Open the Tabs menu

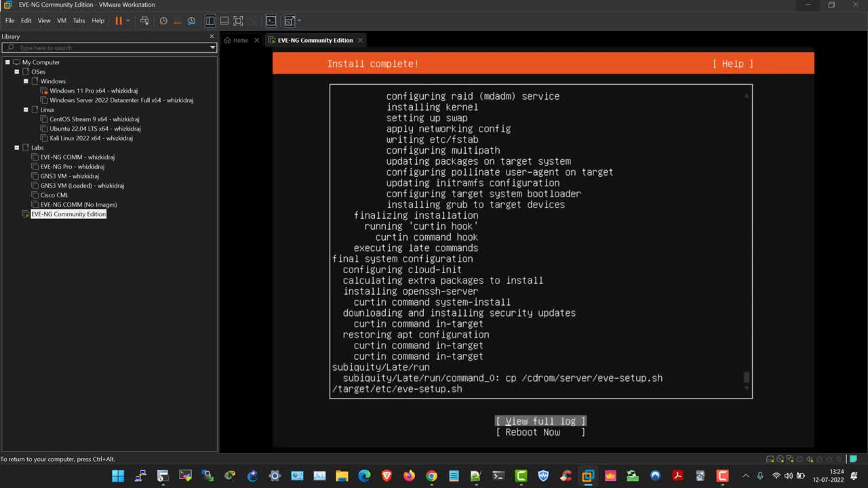[79, 21]
